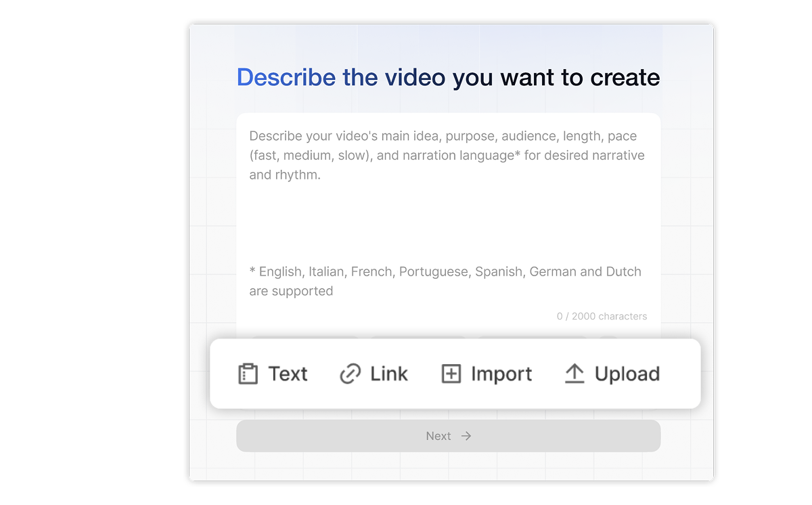Open the paste-text option via its clipboard icon
812x505 pixels.
click(x=249, y=373)
